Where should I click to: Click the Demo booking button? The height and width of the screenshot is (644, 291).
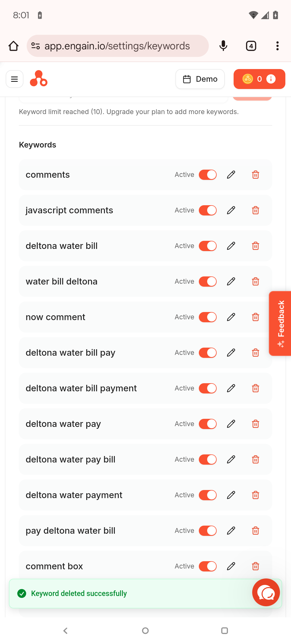pyautogui.click(x=200, y=79)
